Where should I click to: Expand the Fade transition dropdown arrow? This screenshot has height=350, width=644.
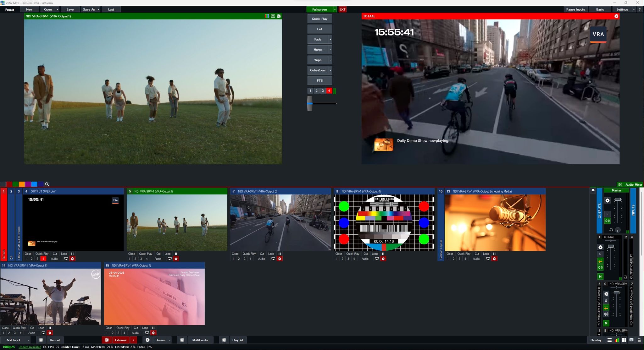point(330,39)
